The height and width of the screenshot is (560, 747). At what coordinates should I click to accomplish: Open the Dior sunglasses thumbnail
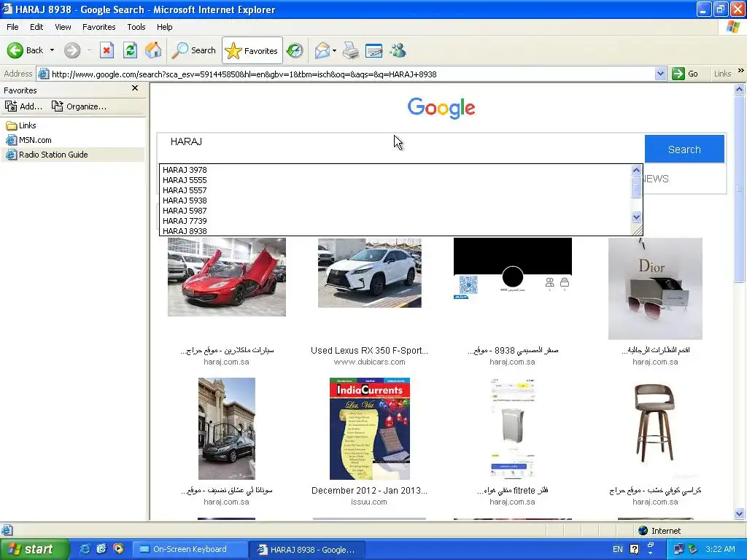click(x=655, y=289)
